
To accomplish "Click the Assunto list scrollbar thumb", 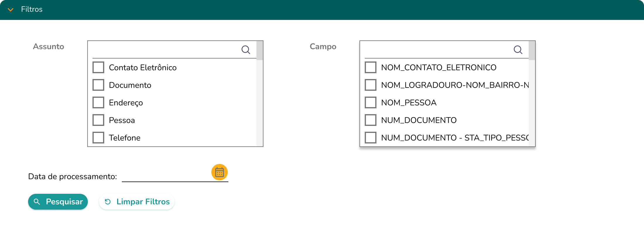I will [260, 50].
